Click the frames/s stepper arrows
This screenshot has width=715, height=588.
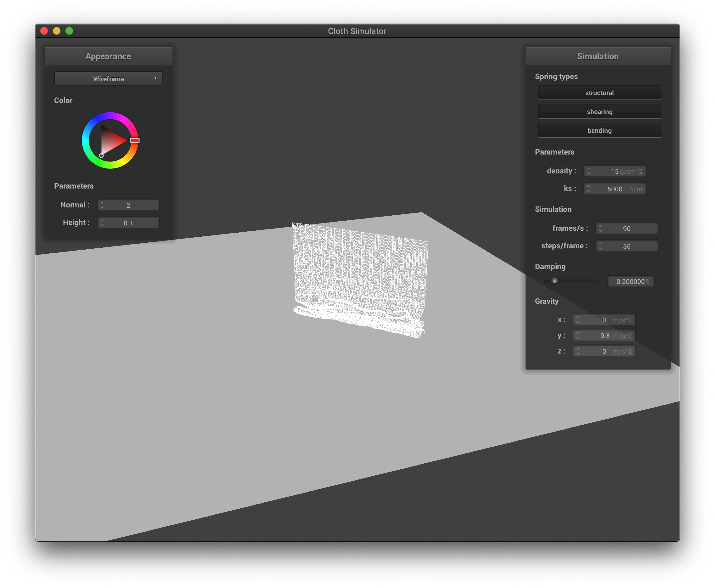[600, 228]
